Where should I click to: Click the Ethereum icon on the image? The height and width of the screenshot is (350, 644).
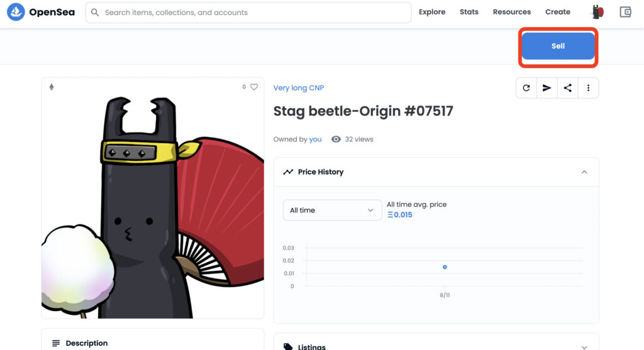tap(52, 87)
